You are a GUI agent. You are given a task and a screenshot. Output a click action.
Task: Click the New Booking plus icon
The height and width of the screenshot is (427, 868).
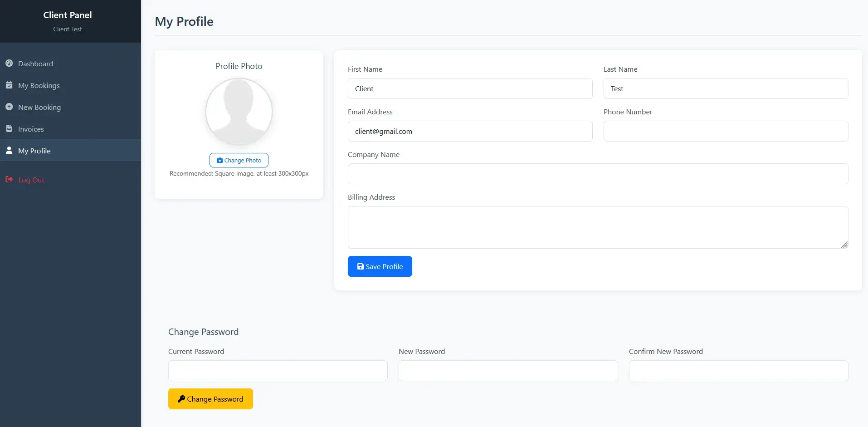[x=9, y=107]
